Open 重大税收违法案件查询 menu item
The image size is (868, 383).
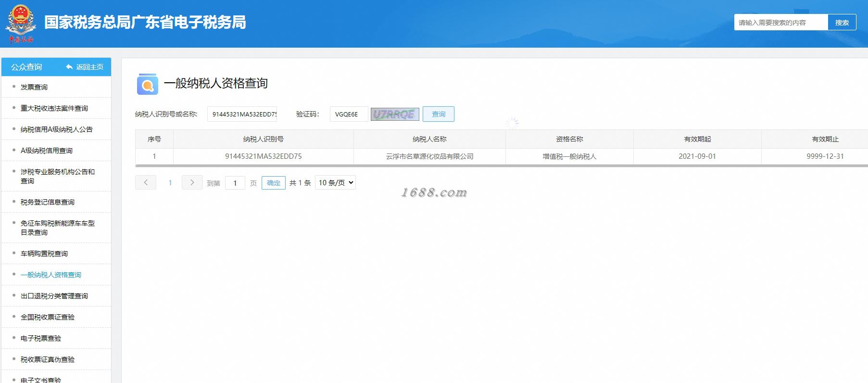pos(54,108)
